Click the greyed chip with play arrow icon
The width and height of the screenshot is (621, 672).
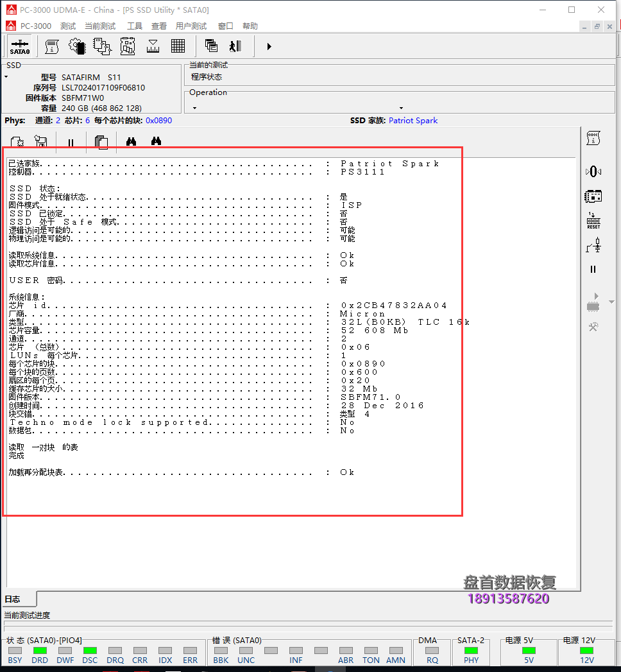click(593, 302)
